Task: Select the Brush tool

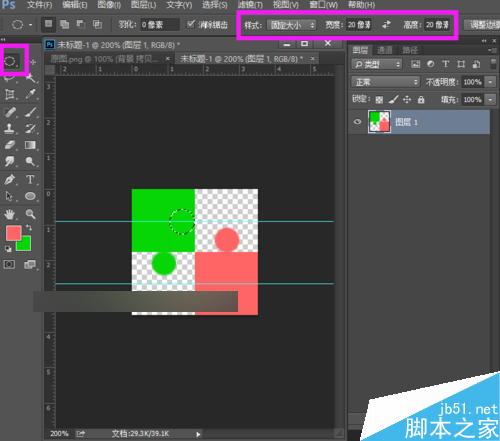Action: (x=31, y=112)
